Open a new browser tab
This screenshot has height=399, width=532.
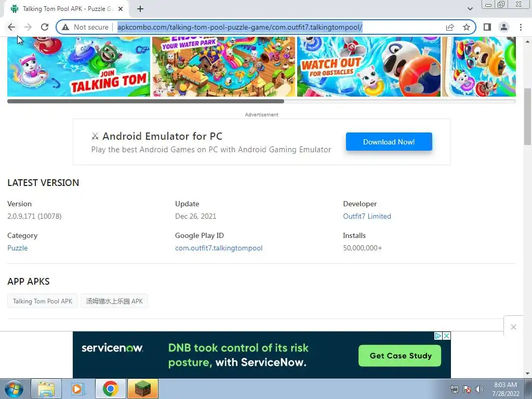click(x=140, y=9)
